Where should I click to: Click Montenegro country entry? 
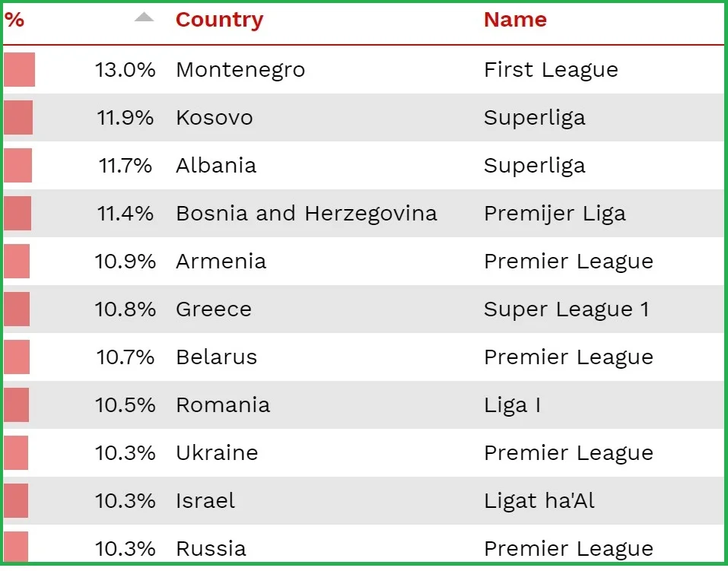coord(240,70)
